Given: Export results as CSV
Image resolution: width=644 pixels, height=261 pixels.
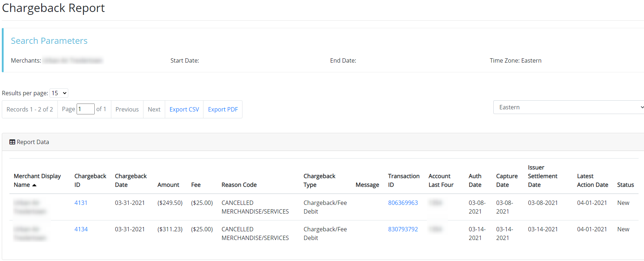Looking at the screenshot, I should point(184,109).
